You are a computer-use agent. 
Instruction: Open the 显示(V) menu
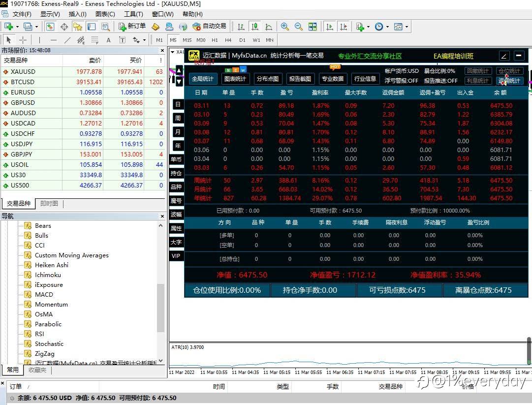coord(50,14)
